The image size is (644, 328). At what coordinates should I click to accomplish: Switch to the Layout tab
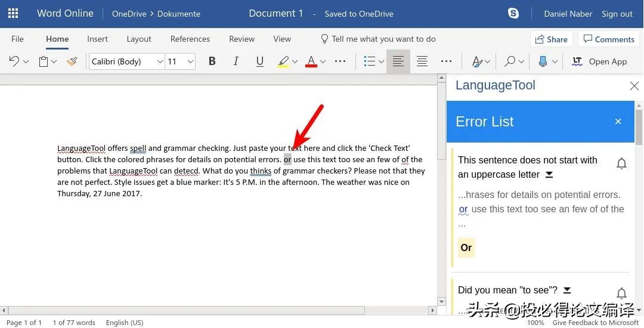point(139,39)
